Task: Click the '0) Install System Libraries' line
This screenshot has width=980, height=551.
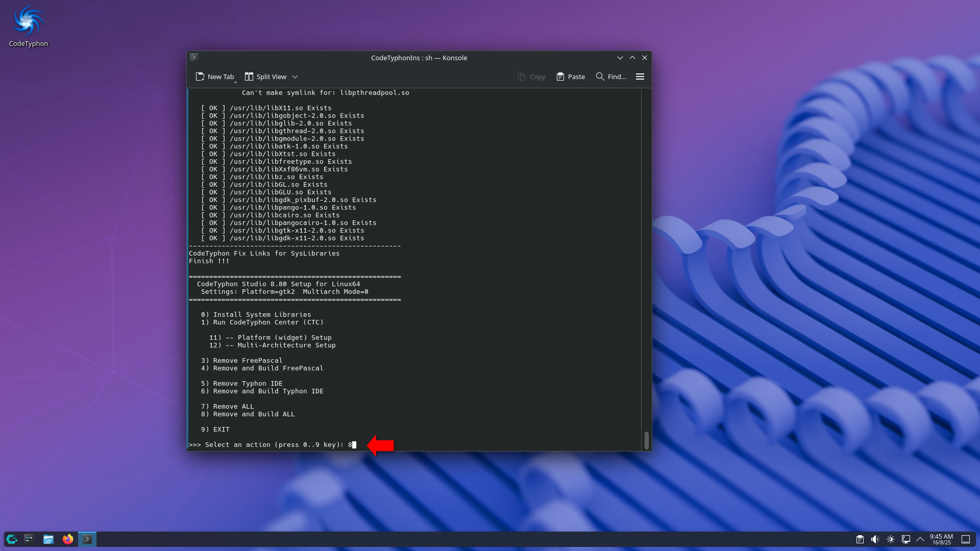Action: point(256,315)
